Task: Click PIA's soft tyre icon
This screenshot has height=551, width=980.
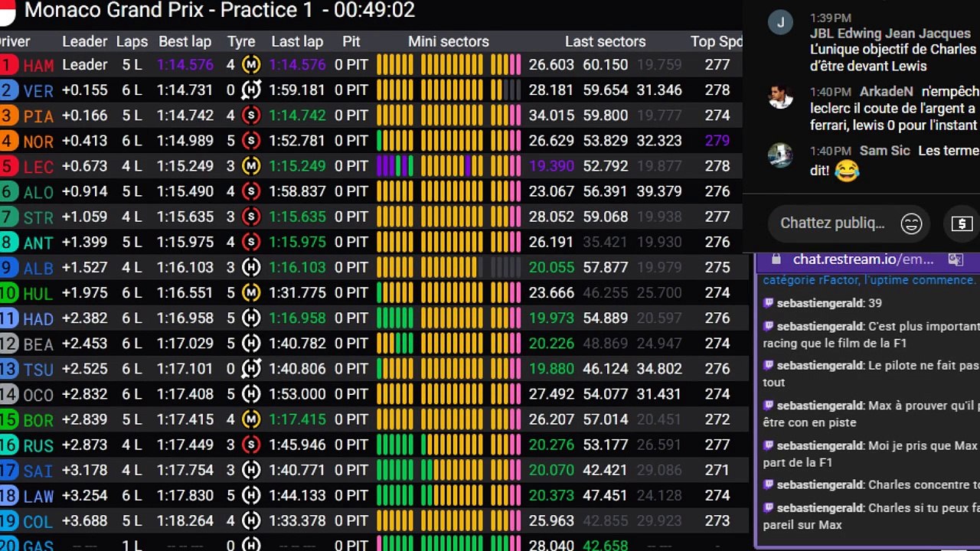Action: [251, 116]
